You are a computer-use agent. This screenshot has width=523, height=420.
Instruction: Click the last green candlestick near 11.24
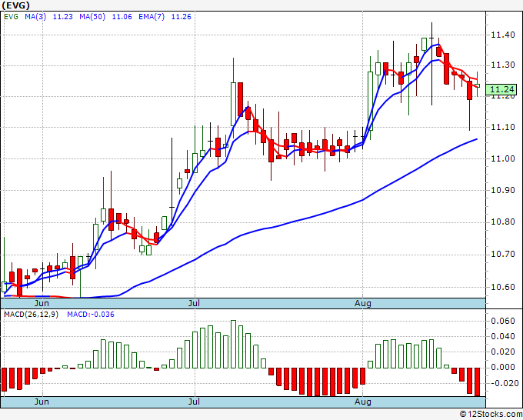[478, 85]
